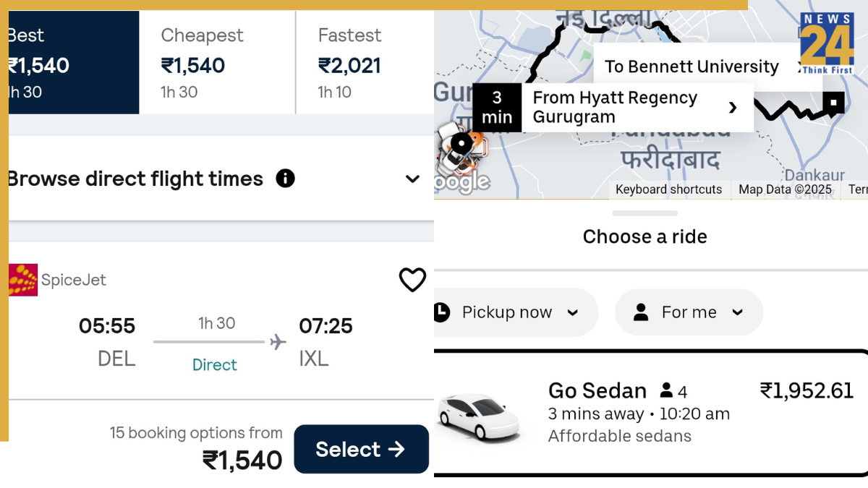Switch to the Cheapest flights tab
868x488 pixels.
(x=217, y=62)
